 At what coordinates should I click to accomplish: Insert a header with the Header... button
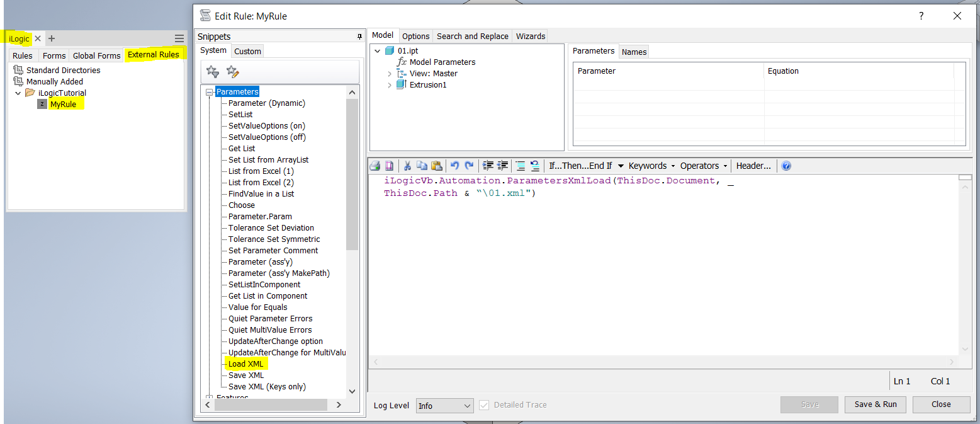click(x=753, y=165)
